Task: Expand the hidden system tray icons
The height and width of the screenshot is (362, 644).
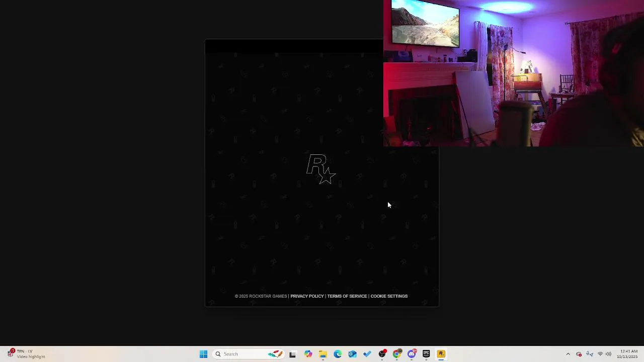Action: 568,354
